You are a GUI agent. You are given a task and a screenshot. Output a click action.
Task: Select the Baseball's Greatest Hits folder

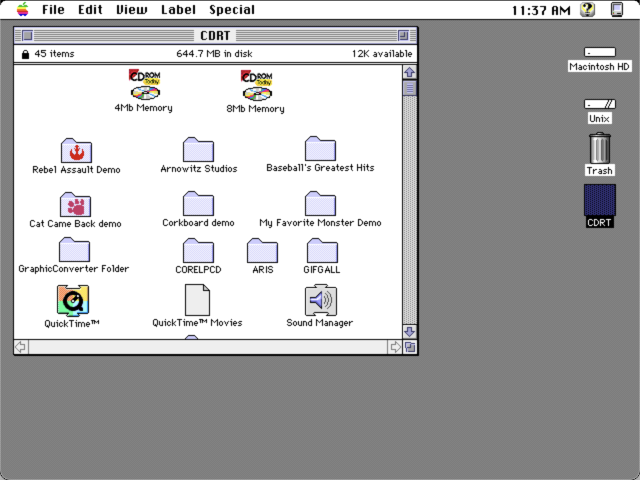coord(320,149)
